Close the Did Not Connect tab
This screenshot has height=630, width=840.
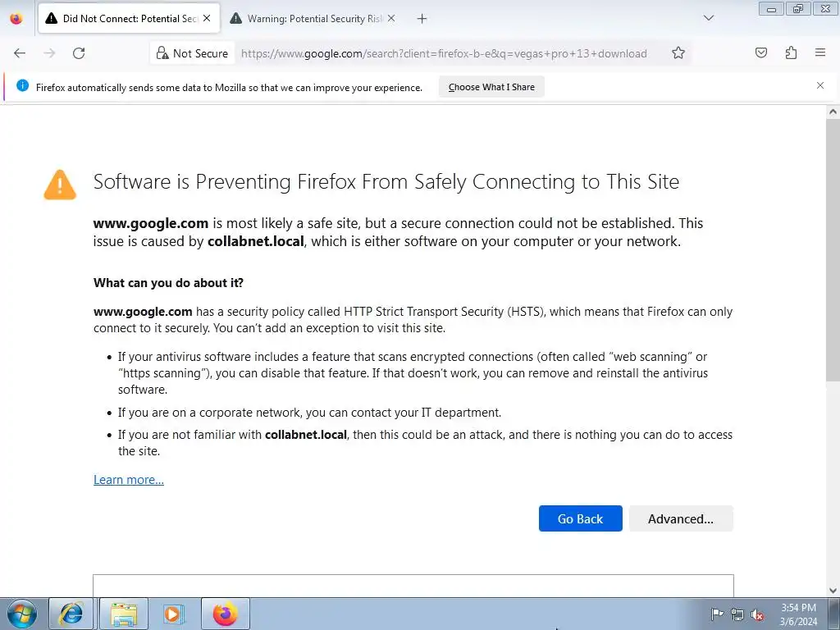tap(207, 18)
